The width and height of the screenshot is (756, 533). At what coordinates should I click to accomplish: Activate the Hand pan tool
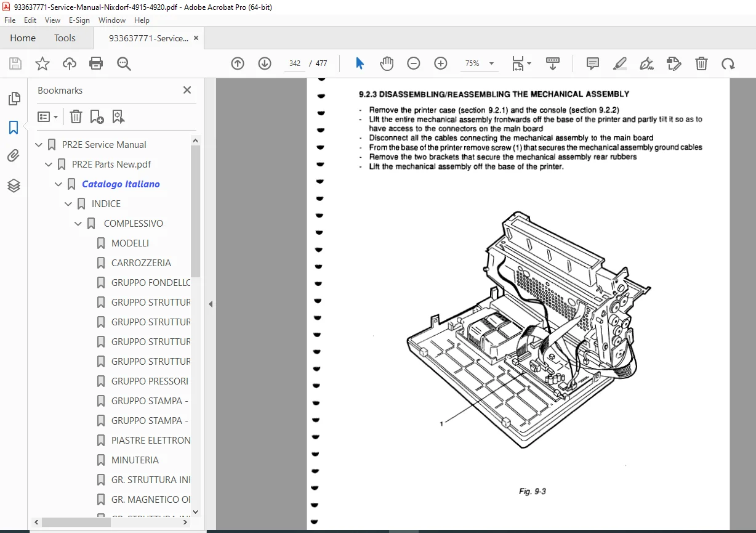(387, 63)
